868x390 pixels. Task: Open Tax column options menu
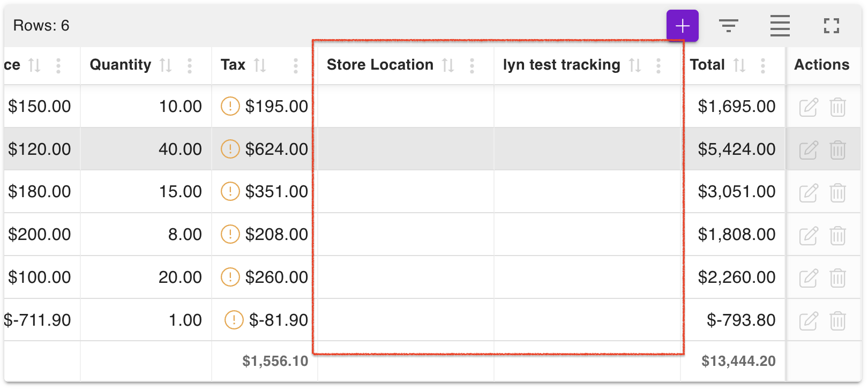coord(296,65)
